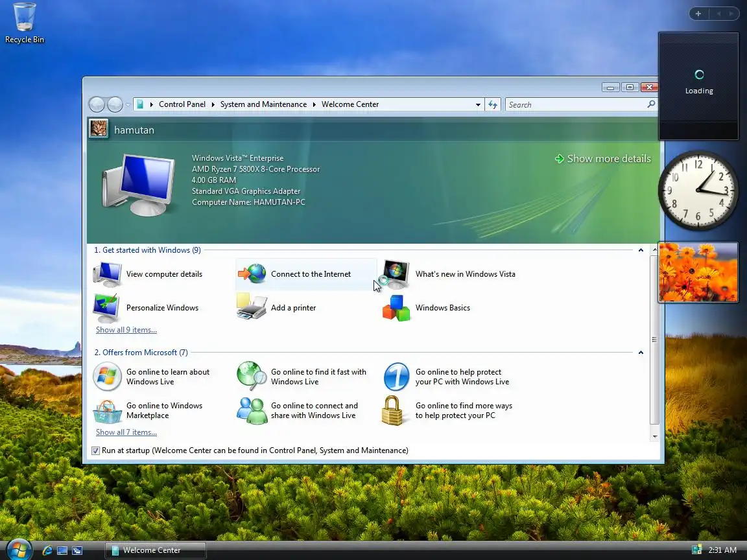The image size is (747, 560).
Task: Click the network tray icon
Action: pos(696,550)
